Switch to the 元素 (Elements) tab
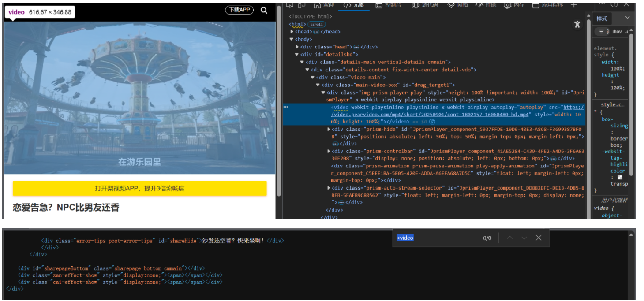644x301 pixels. [x=354, y=5]
